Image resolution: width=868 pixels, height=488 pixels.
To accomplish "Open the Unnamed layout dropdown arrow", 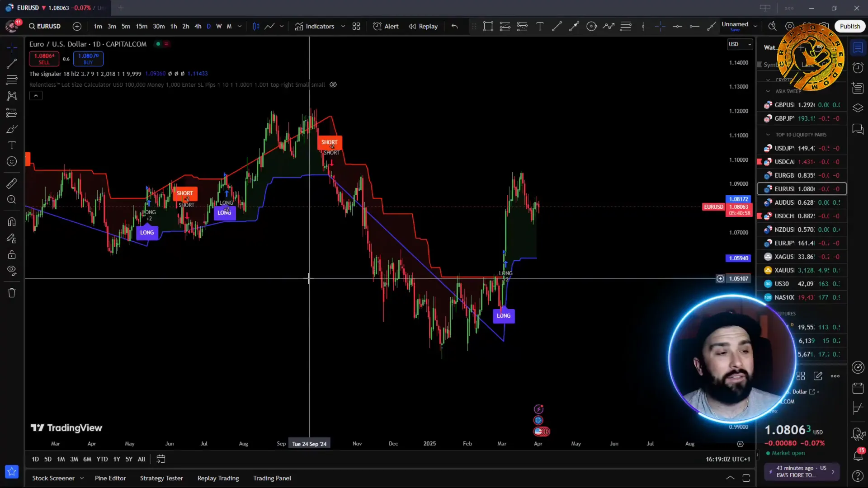I will pyautogui.click(x=755, y=26).
